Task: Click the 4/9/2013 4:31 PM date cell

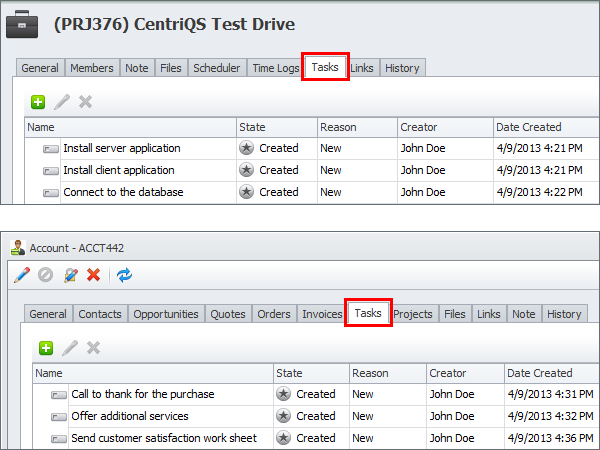Action: tap(550, 394)
